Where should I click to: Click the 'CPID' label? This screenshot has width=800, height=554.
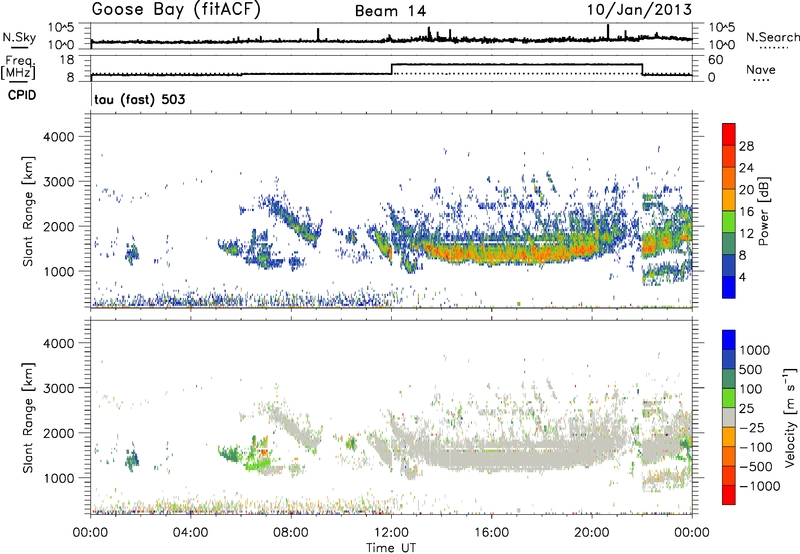pyautogui.click(x=22, y=95)
